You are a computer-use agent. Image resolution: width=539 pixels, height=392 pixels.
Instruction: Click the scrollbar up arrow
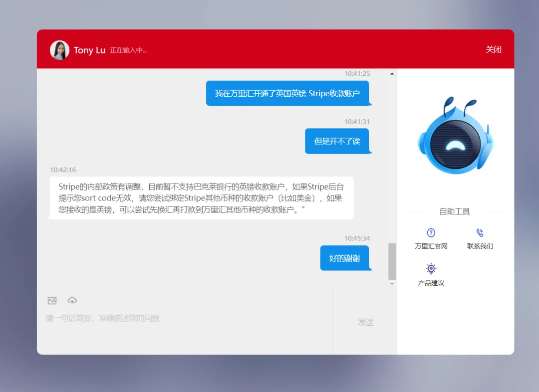pos(392,73)
